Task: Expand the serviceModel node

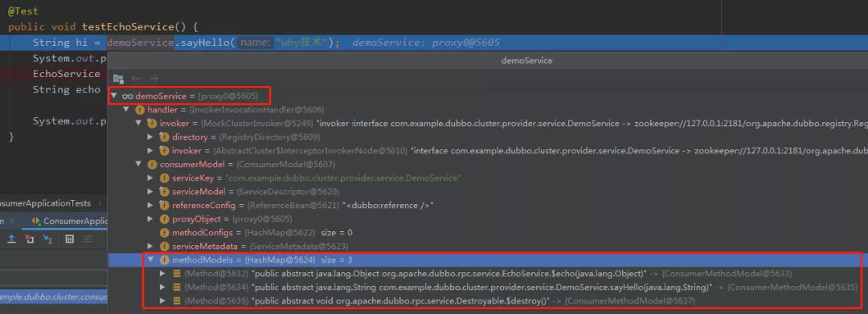Action: (150, 191)
